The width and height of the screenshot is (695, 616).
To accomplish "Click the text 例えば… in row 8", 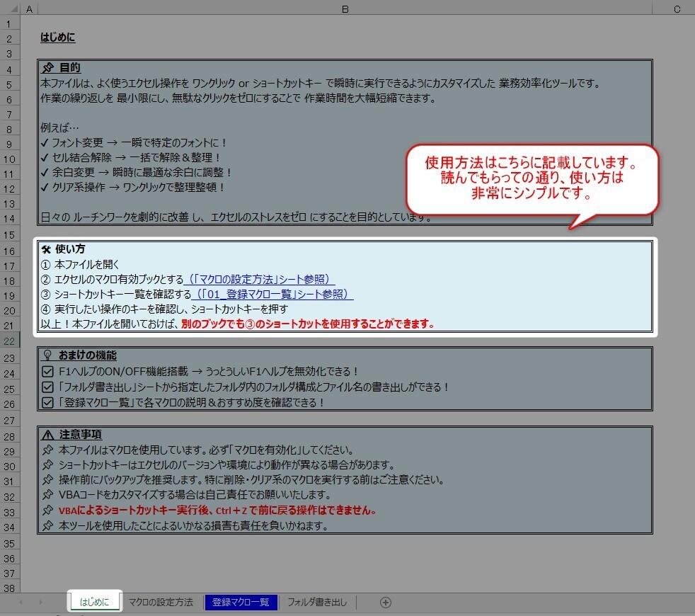I will click(x=59, y=128).
